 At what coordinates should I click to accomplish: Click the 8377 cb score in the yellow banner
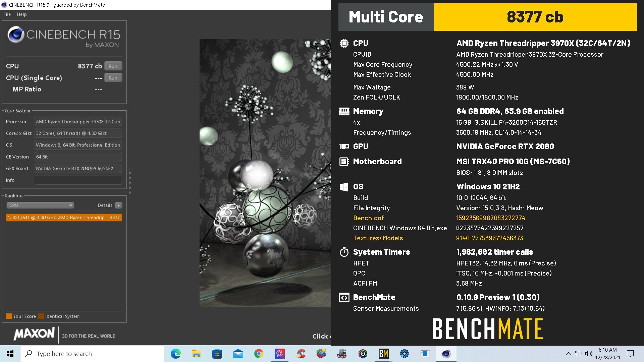pos(535,17)
